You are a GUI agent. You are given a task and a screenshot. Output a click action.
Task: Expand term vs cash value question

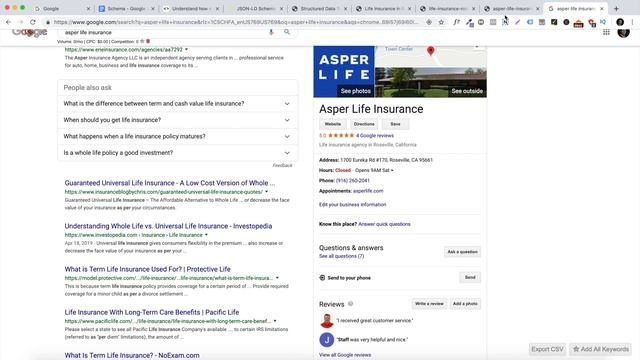[177, 104]
